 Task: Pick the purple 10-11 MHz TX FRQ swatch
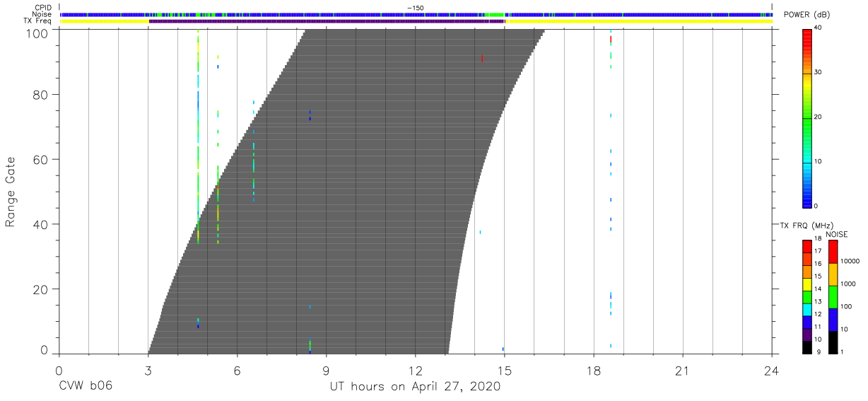(x=807, y=335)
